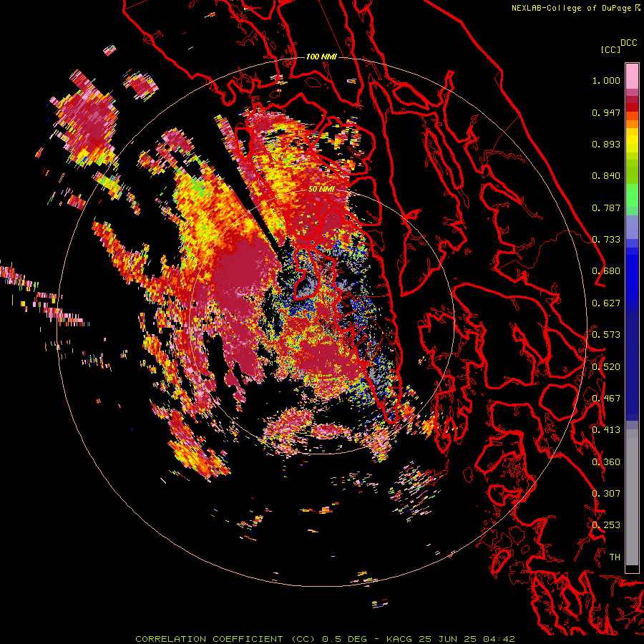The height and width of the screenshot is (644, 644).
Task: Click the 0.947 scale value
Action: pyautogui.click(x=606, y=112)
